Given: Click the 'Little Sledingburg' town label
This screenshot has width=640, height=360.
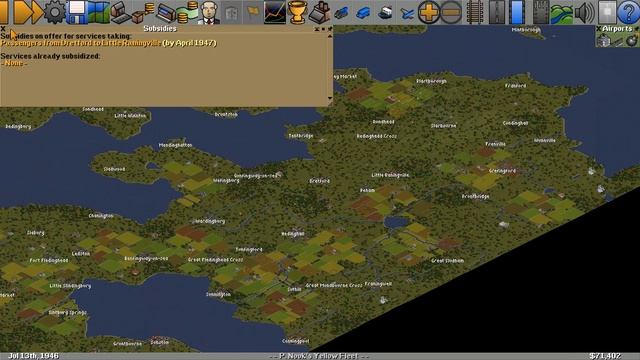Looking at the screenshot, I should point(70,286).
